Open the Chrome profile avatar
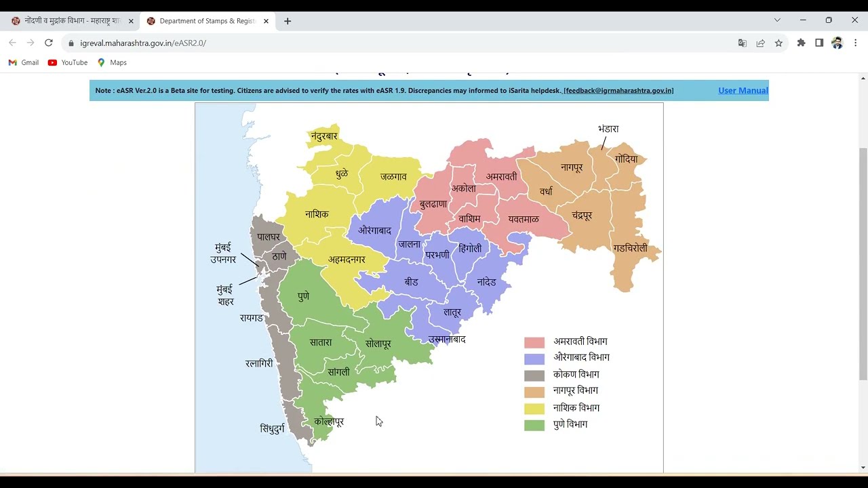Viewport: 868px width, 488px height. pyautogui.click(x=837, y=43)
